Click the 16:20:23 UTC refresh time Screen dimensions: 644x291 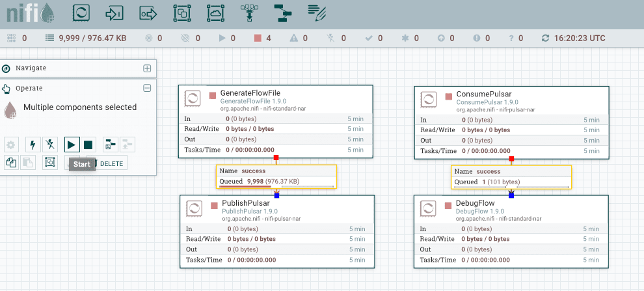click(x=580, y=38)
